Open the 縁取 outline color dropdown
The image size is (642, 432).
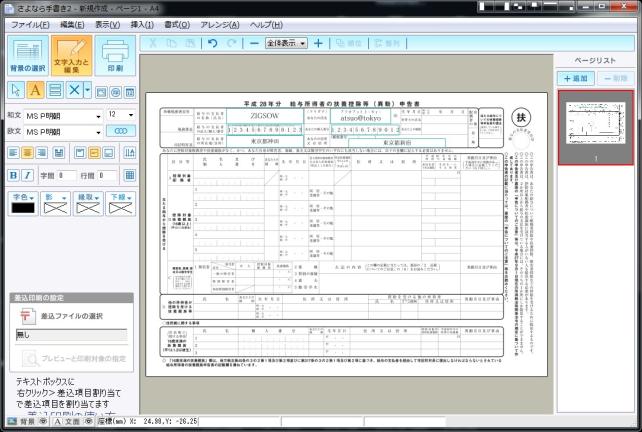click(x=88, y=197)
